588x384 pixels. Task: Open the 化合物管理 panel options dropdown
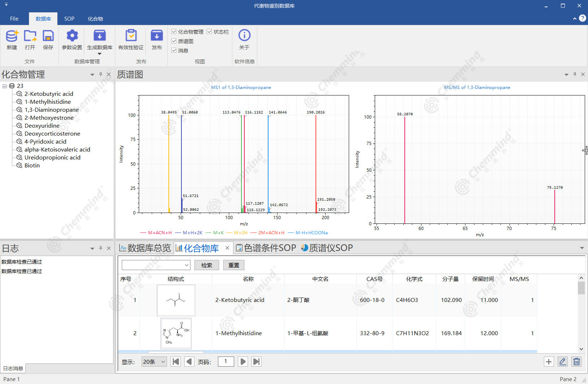92,75
